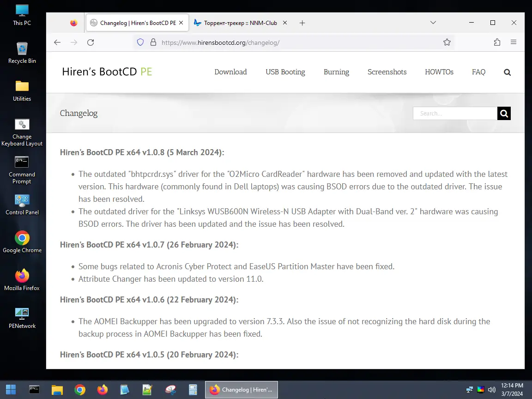532x399 pixels.
Task: Open Firefox hamburger application menu
Action: tap(514, 42)
